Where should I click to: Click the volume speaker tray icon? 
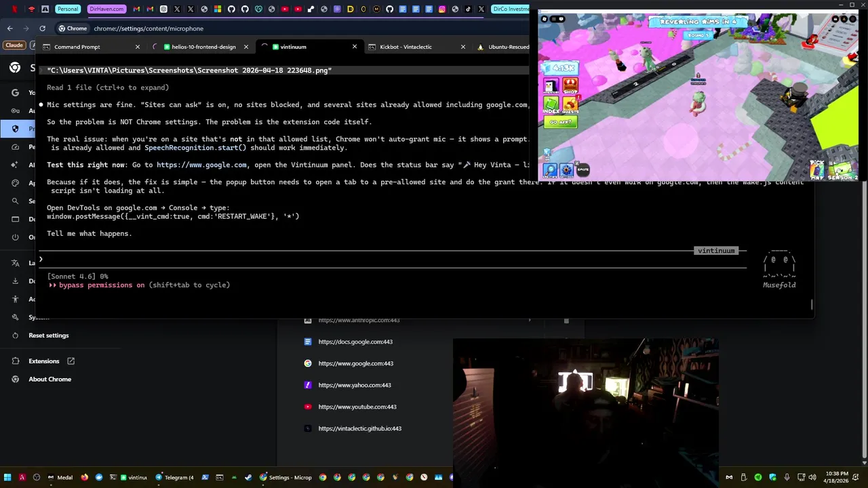pyautogui.click(x=812, y=477)
